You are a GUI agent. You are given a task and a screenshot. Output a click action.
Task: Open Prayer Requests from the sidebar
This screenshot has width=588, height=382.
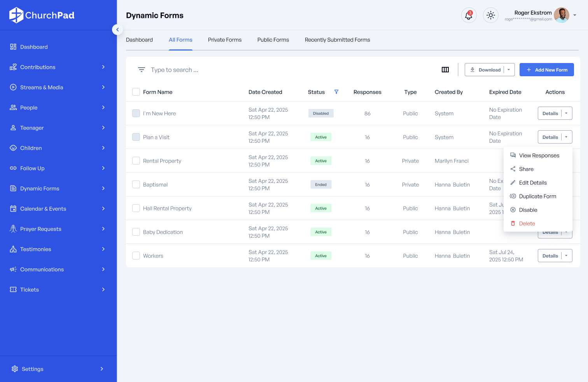point(41,229)
